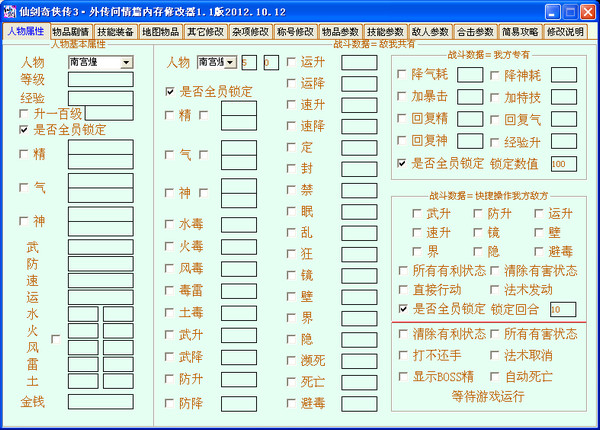
Task: Check the 封 status checkbox
Action: (291, 168)
